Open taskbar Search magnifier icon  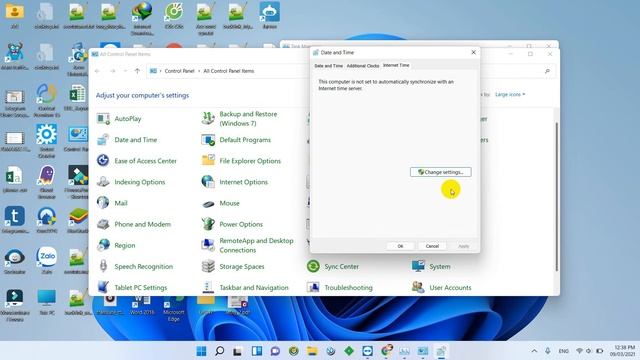(x=220, y=351)
